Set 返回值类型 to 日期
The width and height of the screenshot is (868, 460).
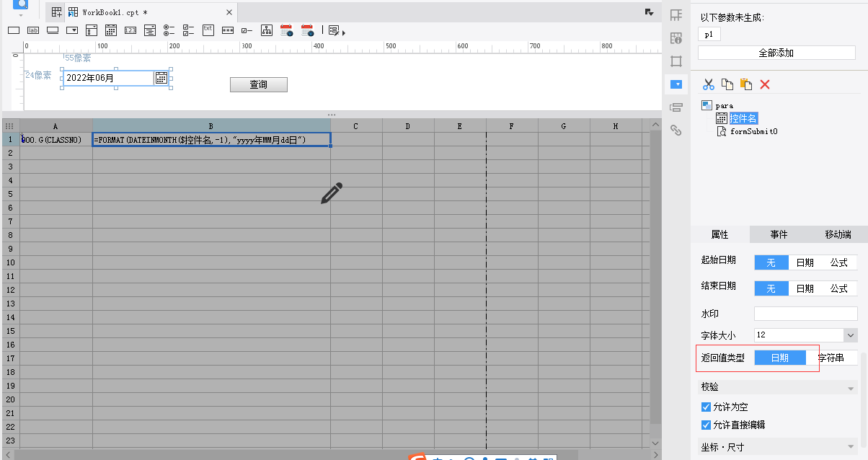780,358
